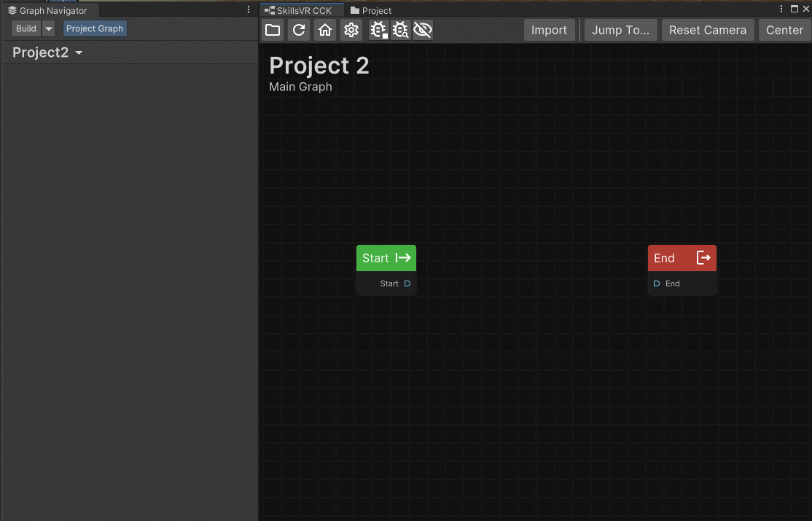This screenshot has height=521, width=812.
Task: Select the Project Graph toggle button
Action: pyautogui.click(x=95, y=28)
